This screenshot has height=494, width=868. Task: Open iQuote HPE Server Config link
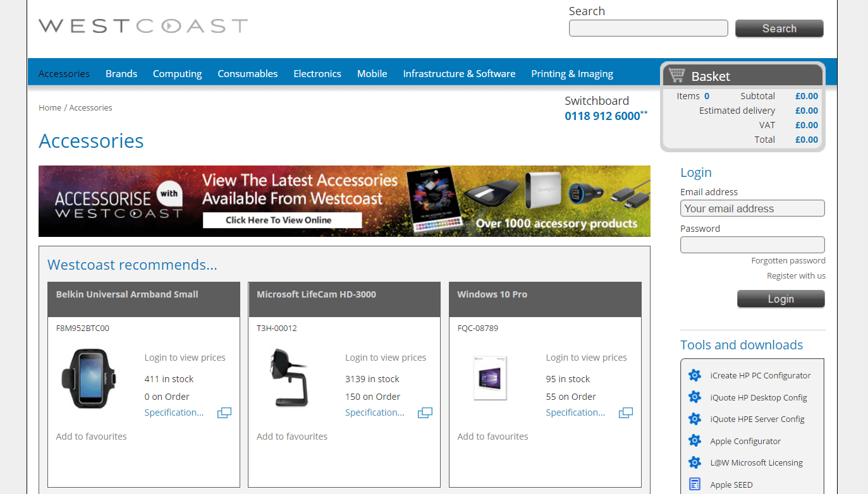[x=757, y=419]
